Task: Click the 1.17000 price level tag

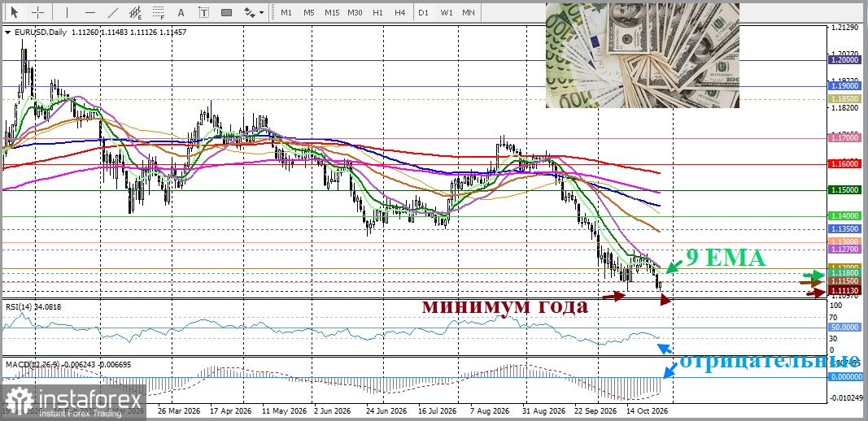Action: coord(844,137)
